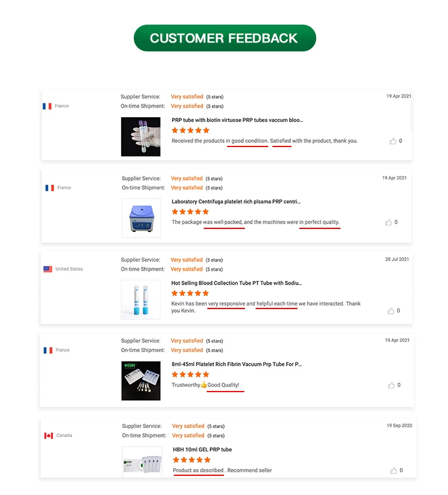Like the Blood Collection Tube review
The width and height of the screenshot is (448, 495).
point(391,311)
